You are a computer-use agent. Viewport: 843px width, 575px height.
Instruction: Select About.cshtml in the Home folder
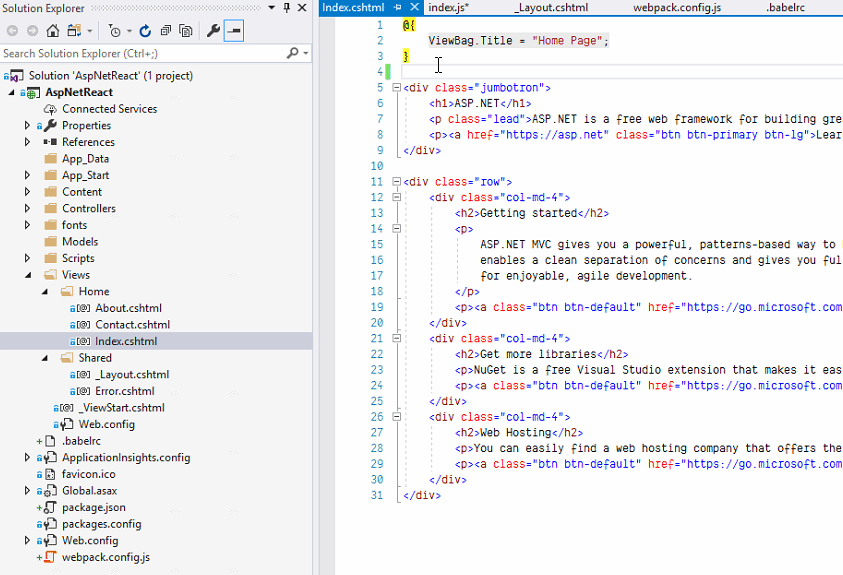pyautogui.click(x=128, y=308)
